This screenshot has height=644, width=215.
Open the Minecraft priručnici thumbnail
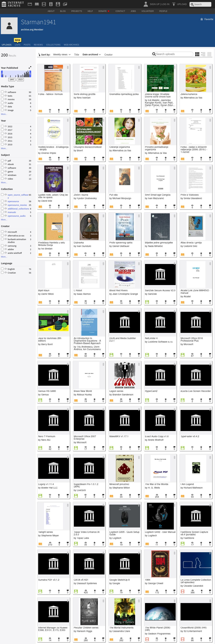tap(125, 468)
